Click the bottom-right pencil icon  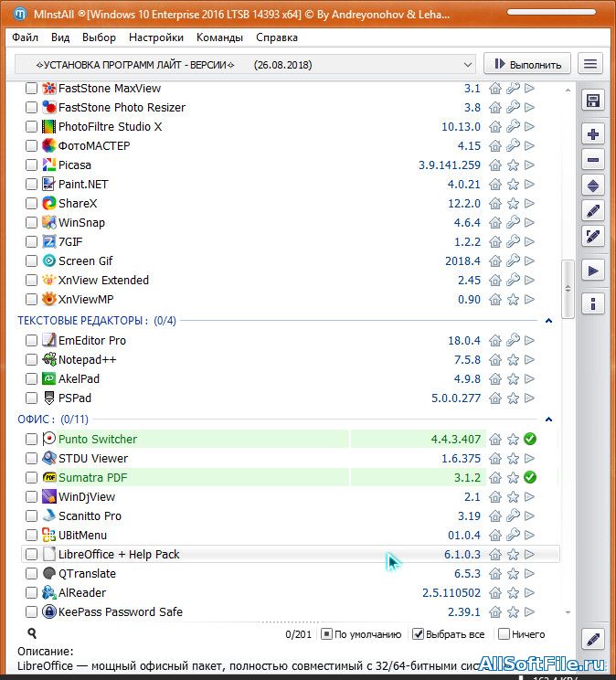coord(592,639)
